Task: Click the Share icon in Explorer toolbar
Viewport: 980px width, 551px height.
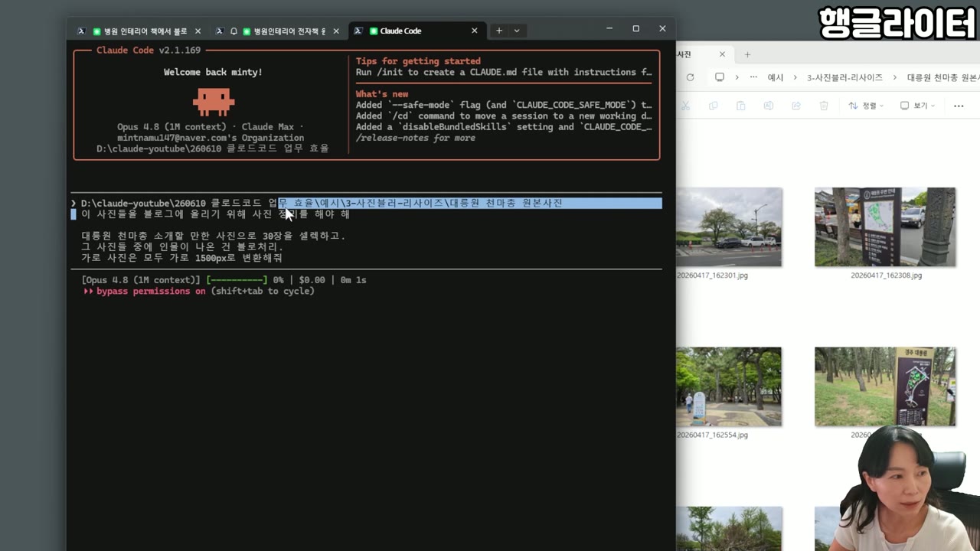Action: [796, 106]
